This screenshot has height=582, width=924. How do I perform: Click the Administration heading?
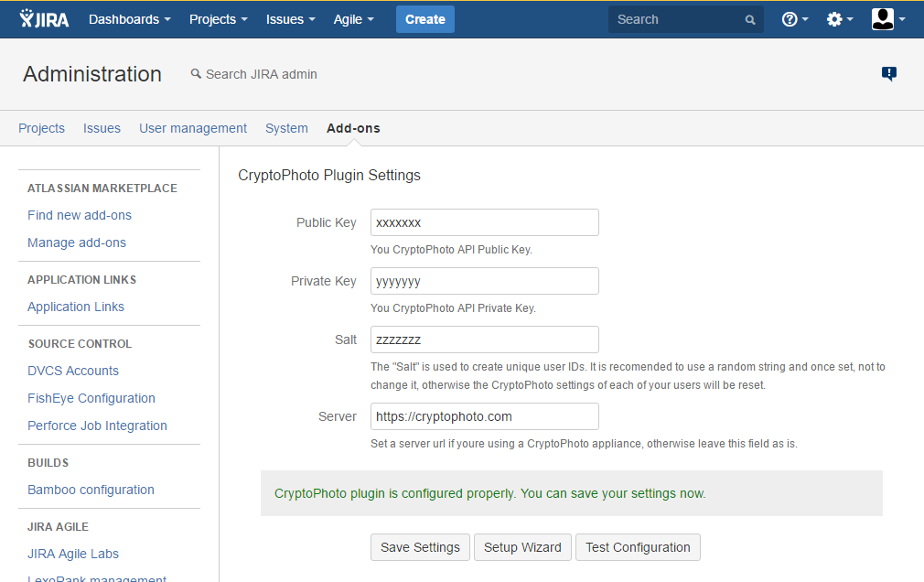coord(91,74)
